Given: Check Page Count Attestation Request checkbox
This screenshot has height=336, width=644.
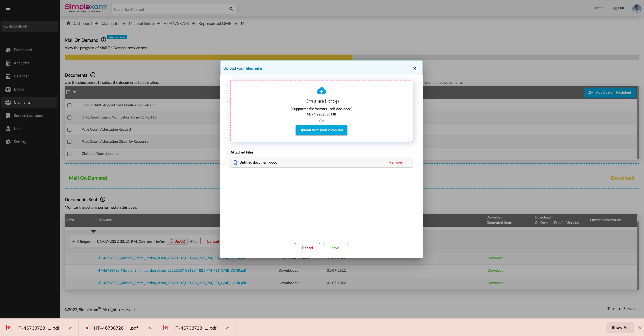Looking at the screenshot, I should (x=69, y=130).
